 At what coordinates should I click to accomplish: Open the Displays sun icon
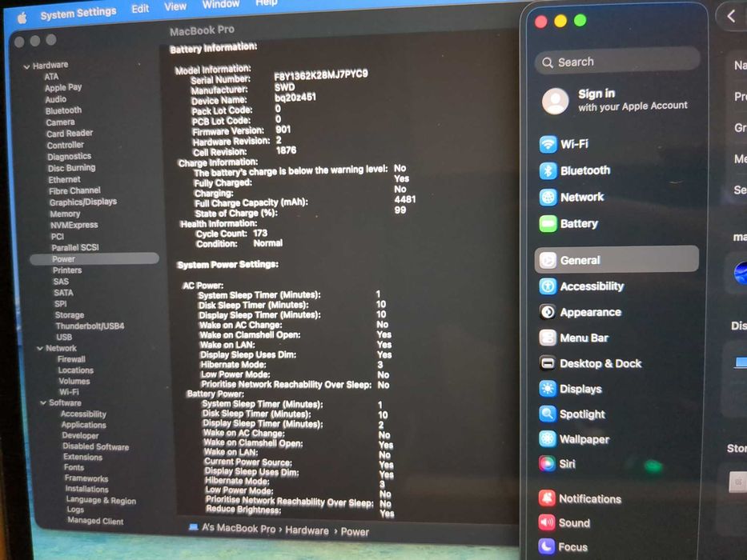coord(548,389)
